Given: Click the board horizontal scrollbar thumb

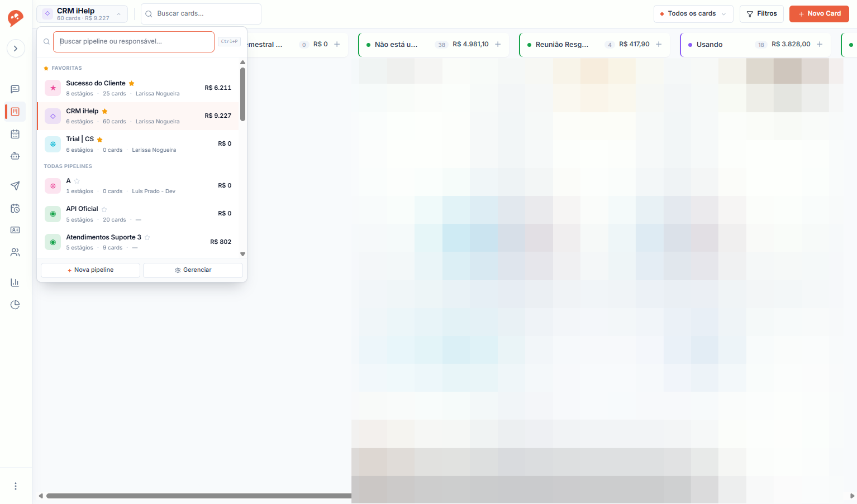Looking at the screenshot, I should (199, 496).
